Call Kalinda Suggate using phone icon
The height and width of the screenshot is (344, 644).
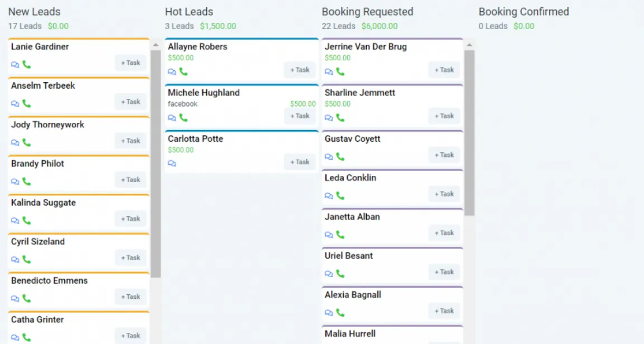pyautogui.click(x=27, y=221)
